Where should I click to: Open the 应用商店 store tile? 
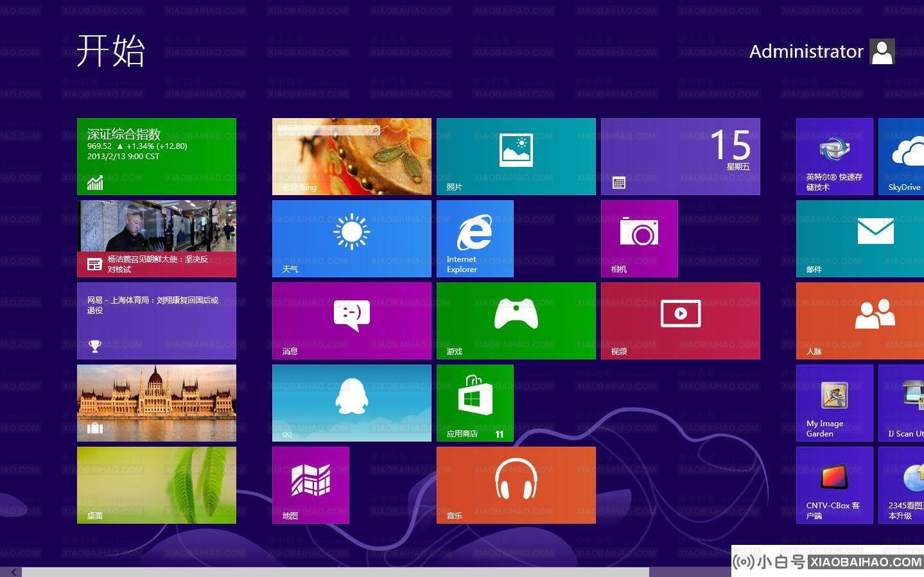(475, 403)
